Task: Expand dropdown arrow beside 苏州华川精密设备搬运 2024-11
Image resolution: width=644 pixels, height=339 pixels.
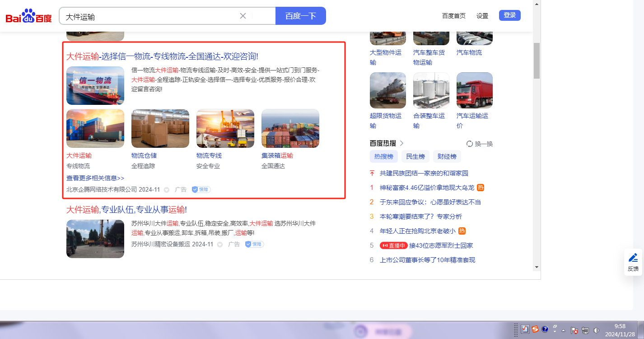Action: 220,245
